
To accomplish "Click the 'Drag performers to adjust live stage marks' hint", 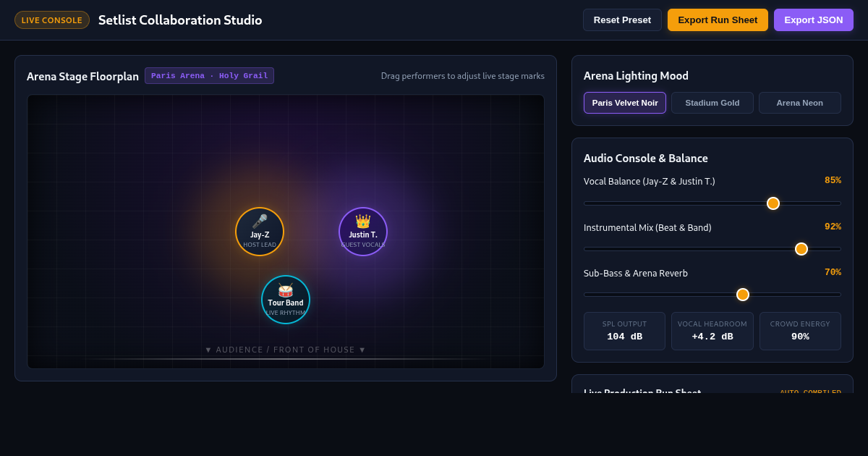I will [463, 76].
